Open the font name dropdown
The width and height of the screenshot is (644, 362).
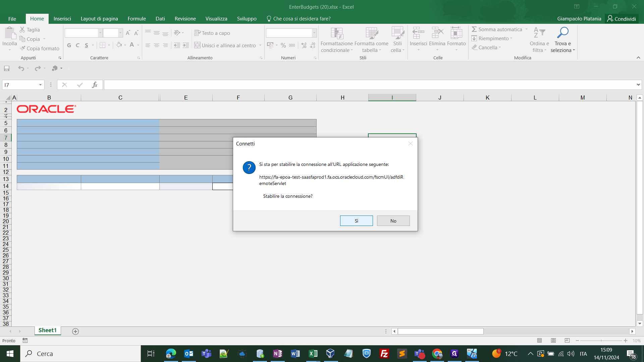(x=100, y=33)
